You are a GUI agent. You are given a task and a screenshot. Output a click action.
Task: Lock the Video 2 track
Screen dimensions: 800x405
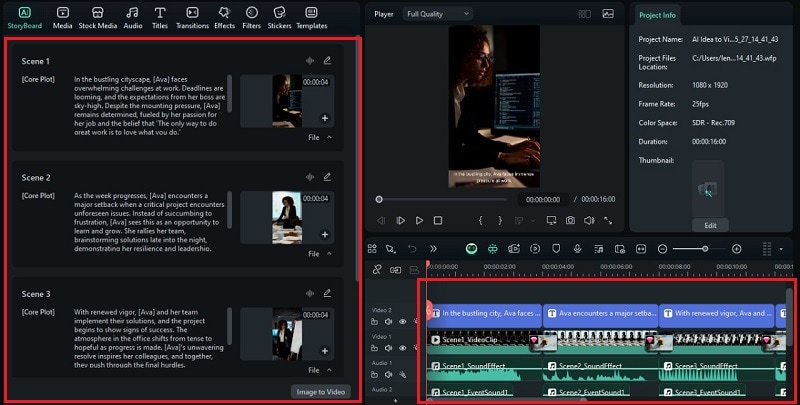[x=374, y=321]
